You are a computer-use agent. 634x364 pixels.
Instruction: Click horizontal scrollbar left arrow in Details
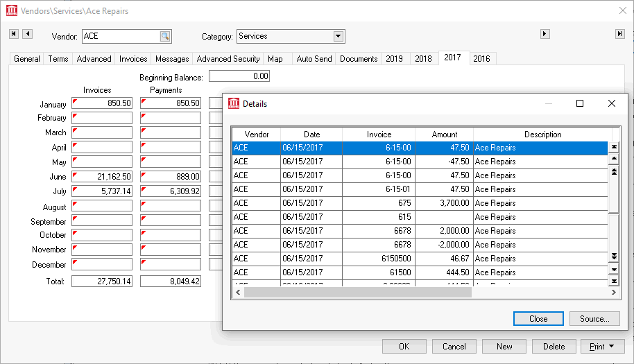point(238,292)
